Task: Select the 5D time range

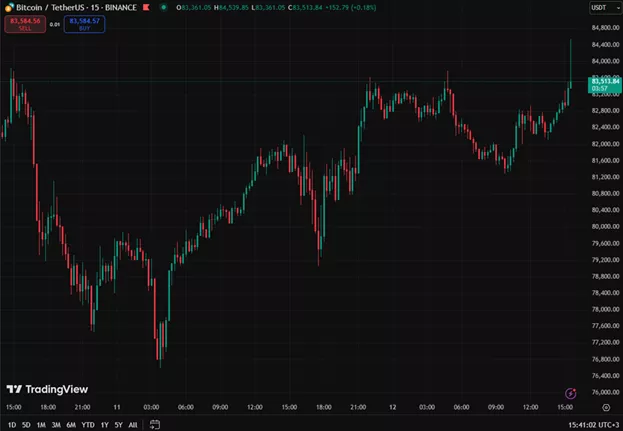Action: click(28, 424)
